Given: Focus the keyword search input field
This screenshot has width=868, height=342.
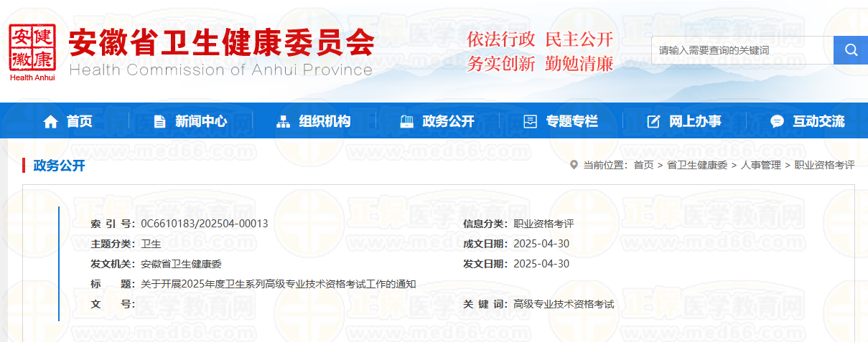Looking at the screenshot, I should (x=742, y=50).
